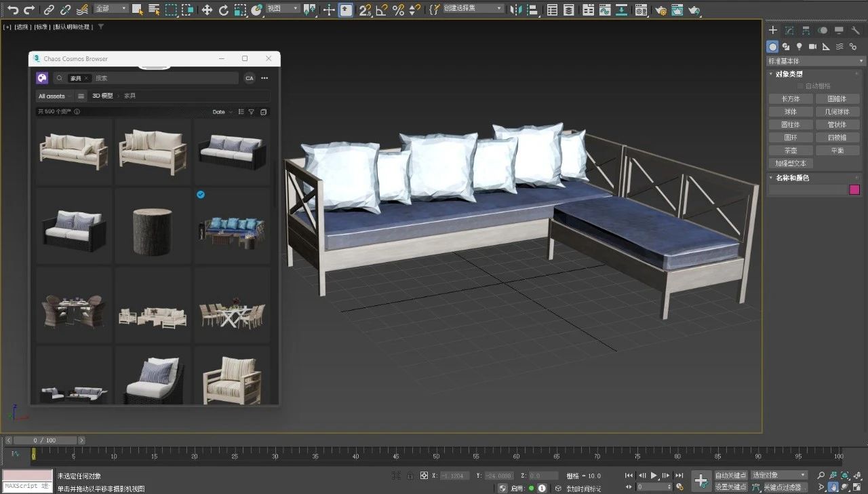This screenshot has height=494, width=868.
Task: Select the Move tool in the toolbar
Action: (x=208, y=10)
